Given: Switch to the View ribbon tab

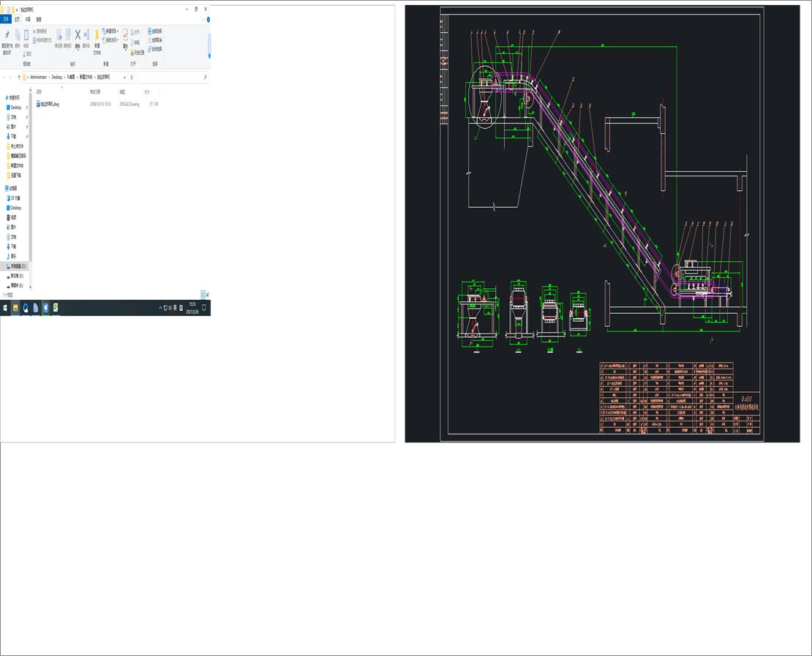Looking at the screenshot, I should pos(39,19).
